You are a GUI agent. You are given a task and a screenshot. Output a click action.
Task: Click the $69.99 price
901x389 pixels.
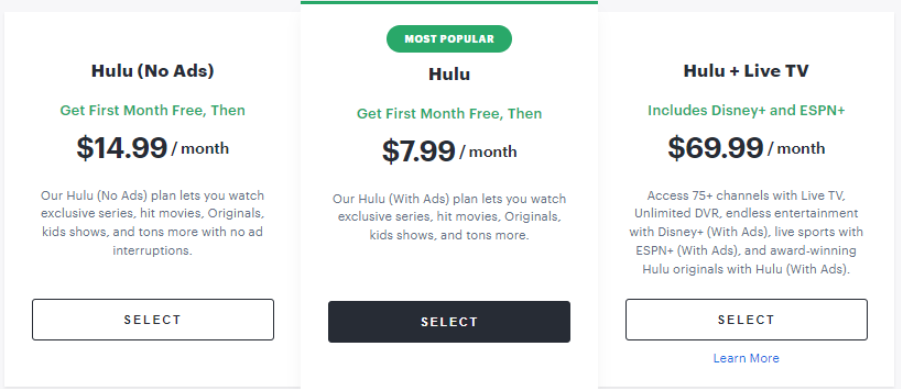(x=715, y=148)
